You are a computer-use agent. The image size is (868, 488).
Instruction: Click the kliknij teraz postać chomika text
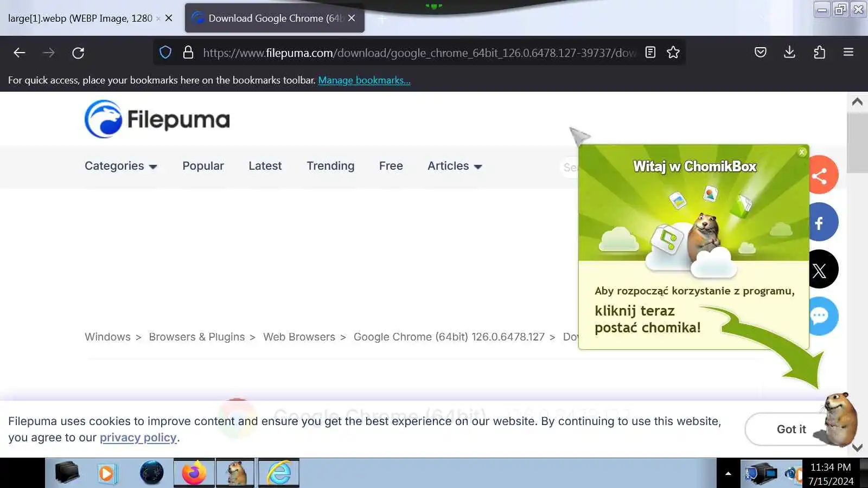coord(648,319)
